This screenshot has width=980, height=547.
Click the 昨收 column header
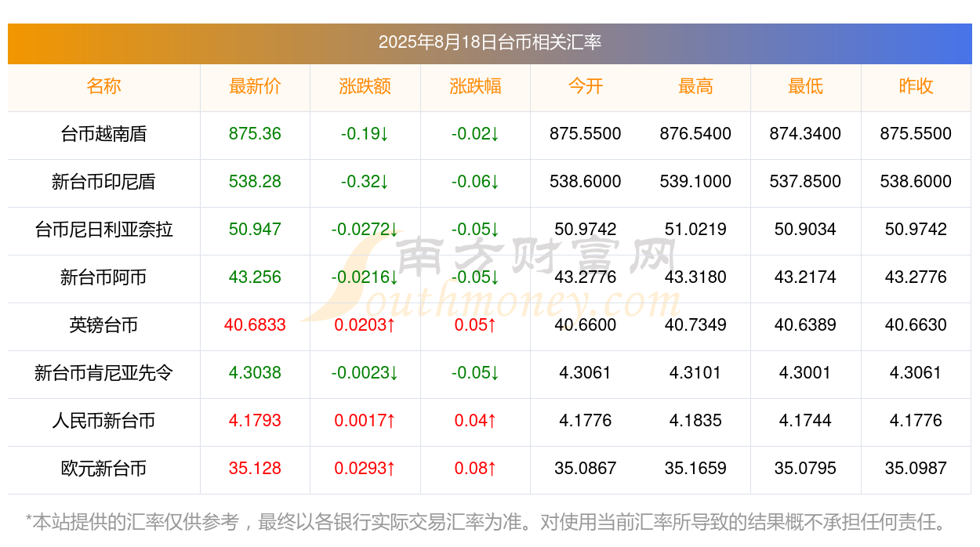916,86
